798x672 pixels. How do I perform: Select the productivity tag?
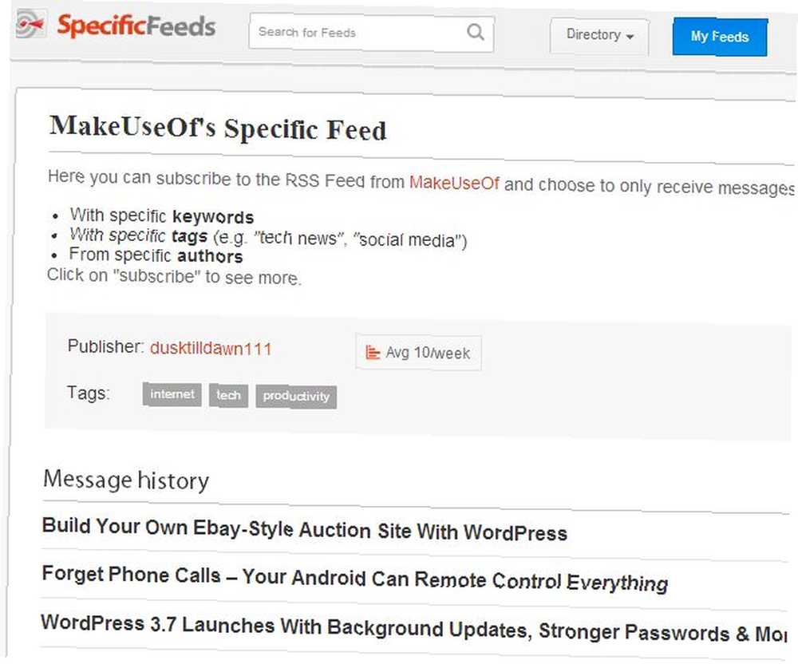pyautogui.click(x=296, y=397)
